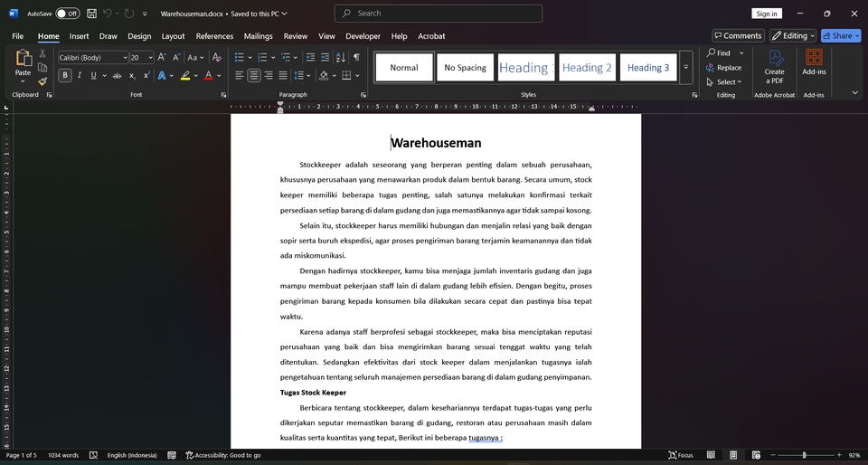
Task: Apply superscript formatting
Action: coord(146,75)
